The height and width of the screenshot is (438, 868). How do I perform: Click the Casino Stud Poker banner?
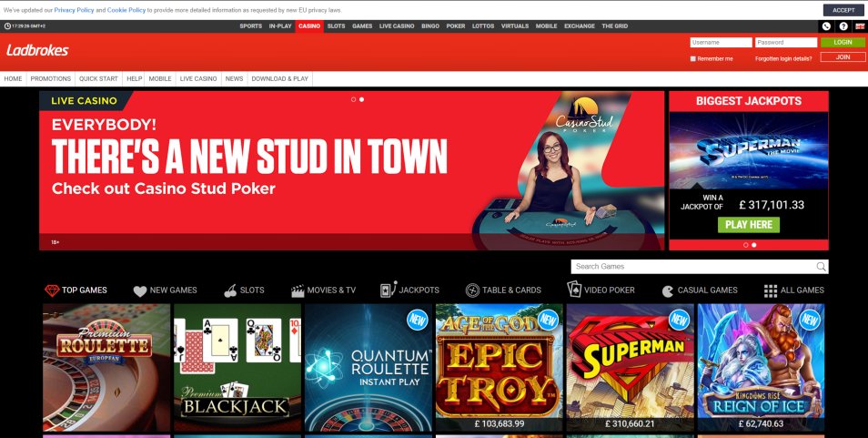pyautogui.click(x=351, y=170)
